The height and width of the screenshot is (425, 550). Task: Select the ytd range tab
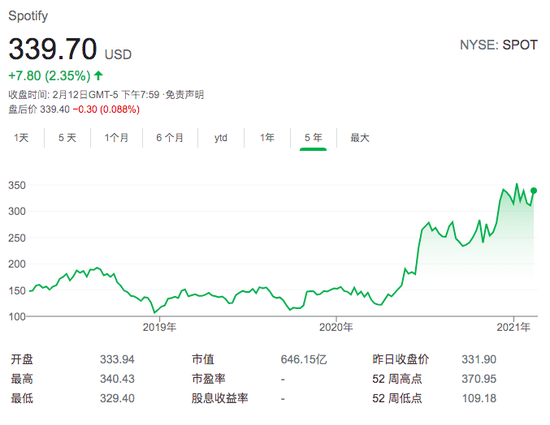tap(221, 138)
